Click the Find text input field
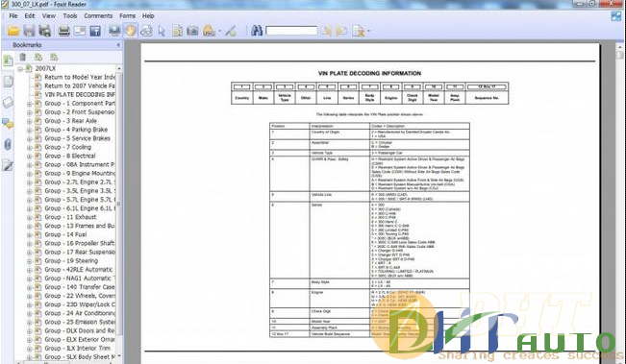Viewport: 626px width, 364px height. tap(291, 31)
